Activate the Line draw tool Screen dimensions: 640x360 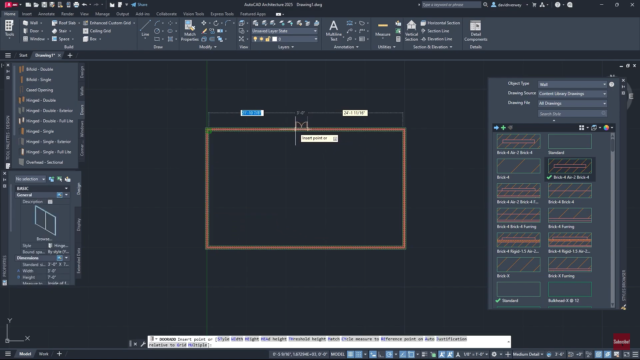click(145, 29)
